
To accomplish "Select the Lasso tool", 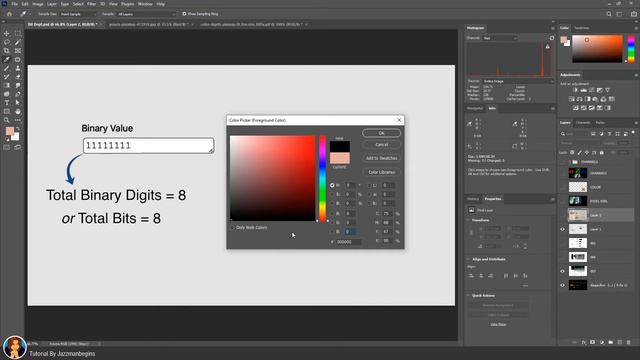I will (7, 42).
